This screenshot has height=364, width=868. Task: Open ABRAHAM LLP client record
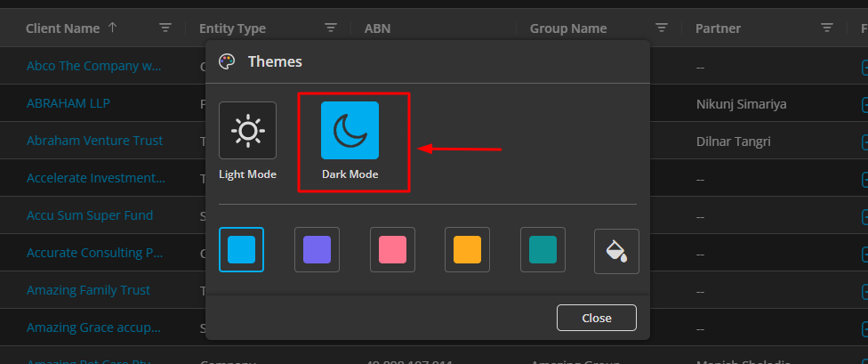68,103
